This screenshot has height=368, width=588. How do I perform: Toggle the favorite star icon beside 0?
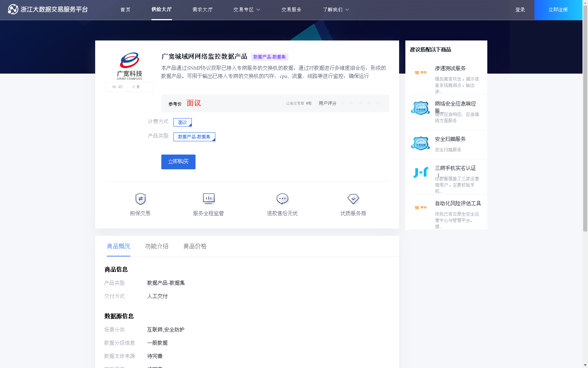(x=133, y=87)
